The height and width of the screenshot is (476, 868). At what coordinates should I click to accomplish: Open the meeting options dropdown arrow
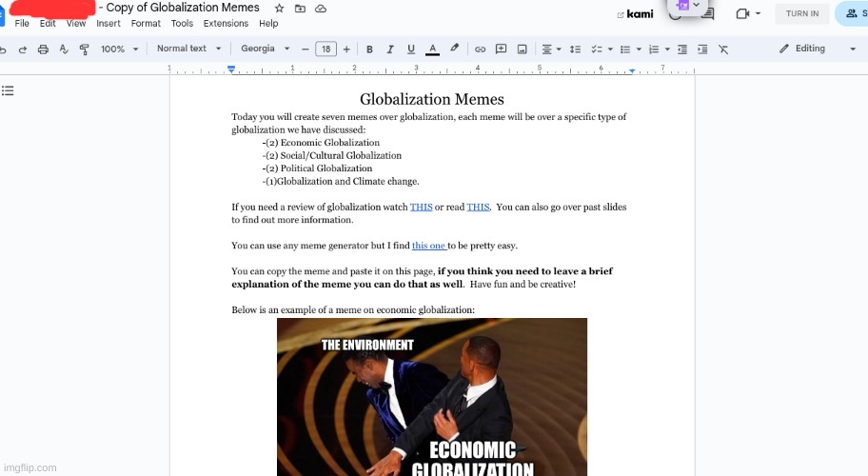[x=759, y=14]
